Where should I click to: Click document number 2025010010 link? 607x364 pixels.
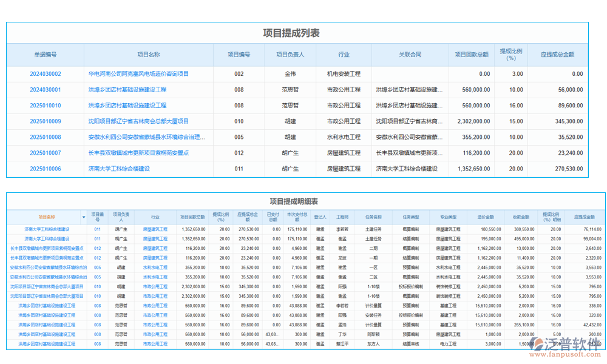point(46,106)
